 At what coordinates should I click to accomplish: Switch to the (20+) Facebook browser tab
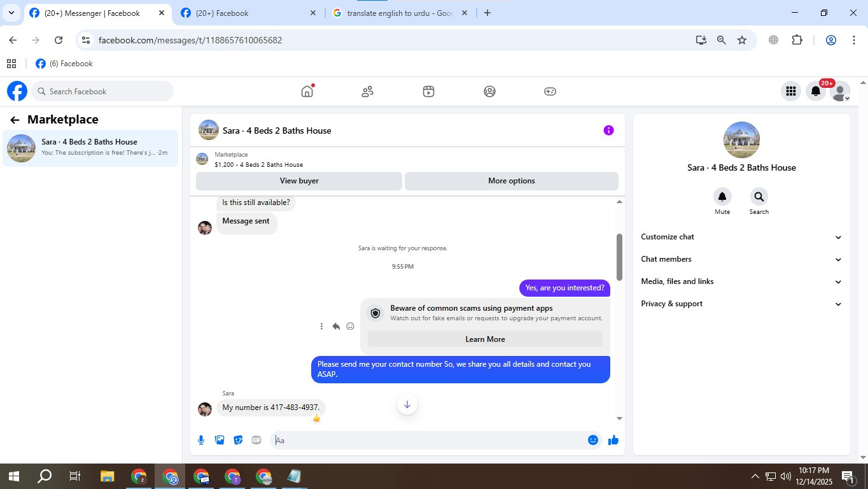coord(248,13)
